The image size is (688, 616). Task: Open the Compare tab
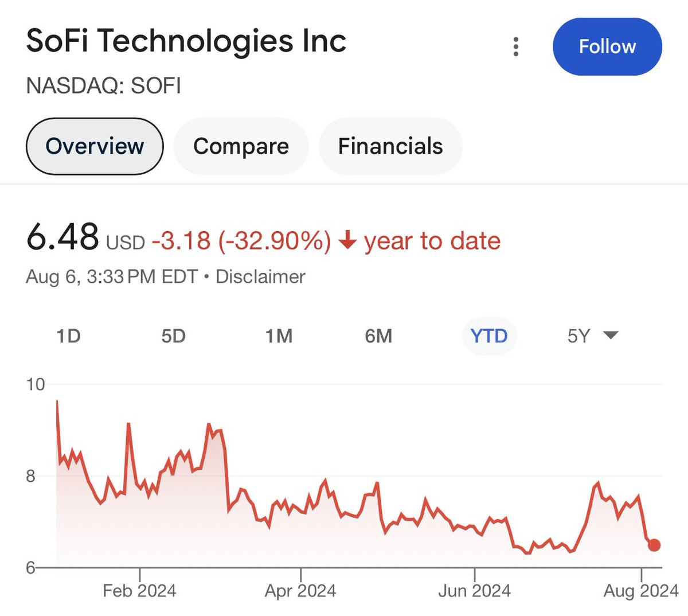click(241, 146)
